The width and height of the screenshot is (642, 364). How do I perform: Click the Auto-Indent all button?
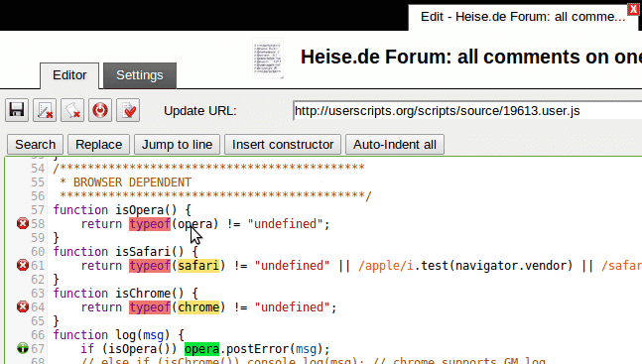[395, 145]
